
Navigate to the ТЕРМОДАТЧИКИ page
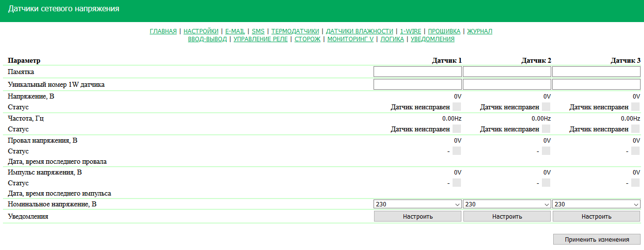(295, 31)
